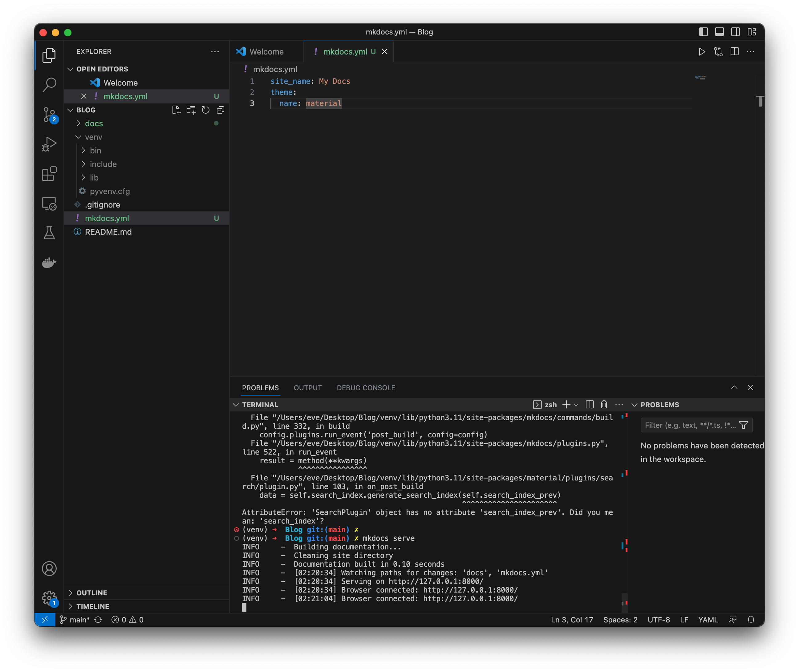The width and height of the screenshot is (799, 672).
Task: Open the Docker view
Action: (x=49, y=262)
